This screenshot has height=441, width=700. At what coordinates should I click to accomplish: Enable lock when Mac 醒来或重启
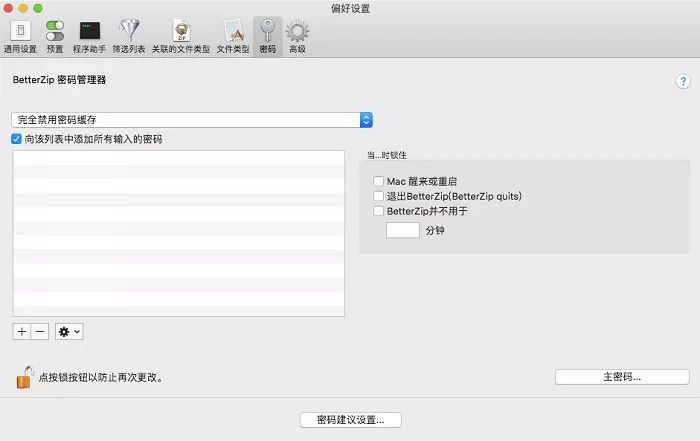tap(378, 181)
